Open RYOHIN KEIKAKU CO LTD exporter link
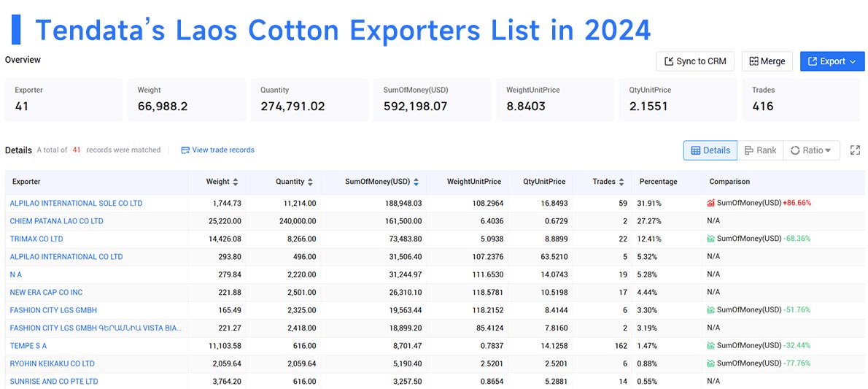The width and height of the screenshot is (868, 389). [x=52, y=363]
